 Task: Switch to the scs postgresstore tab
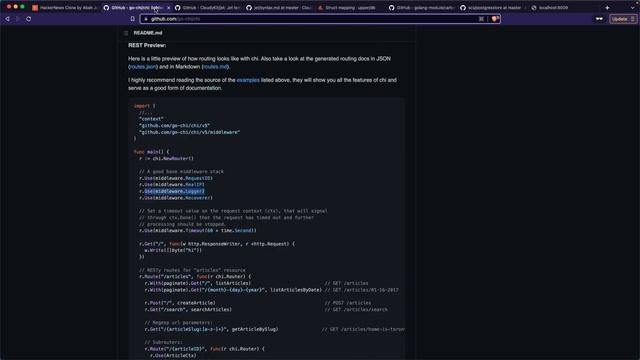[x=493, y=8]
